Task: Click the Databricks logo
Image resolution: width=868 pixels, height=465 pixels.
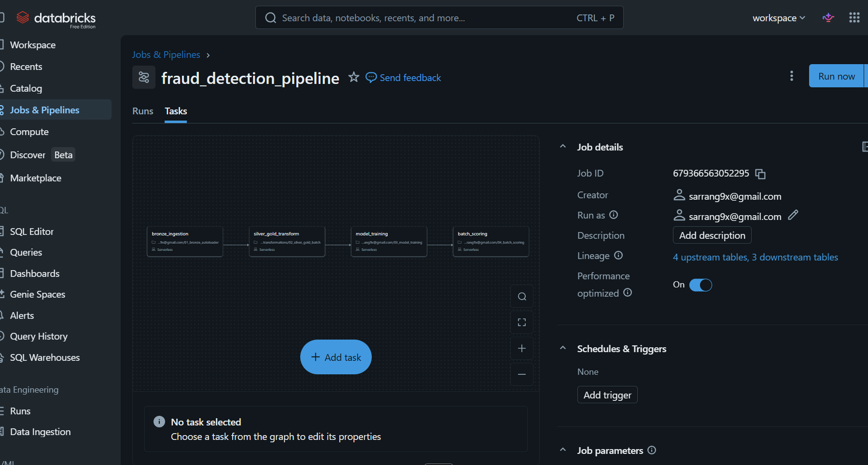Action: coord(56,19)
